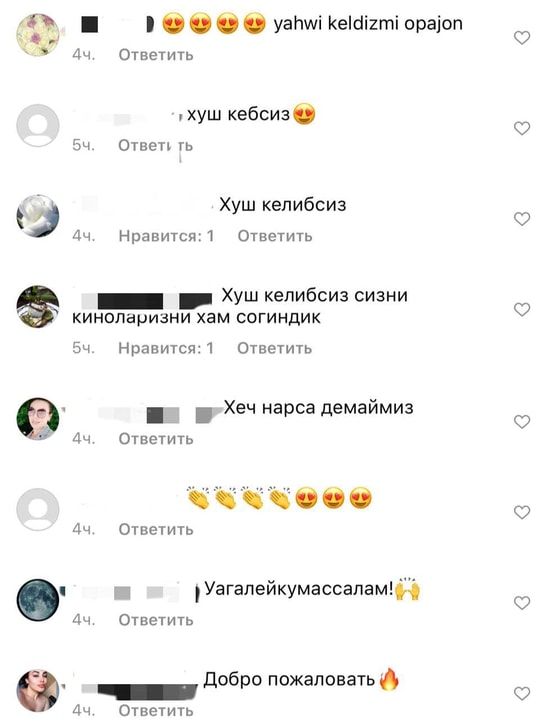
Task: Tap heart beside 'Добро пожаловать' comment
Action: pyautogui.click(x=521, y=693)
